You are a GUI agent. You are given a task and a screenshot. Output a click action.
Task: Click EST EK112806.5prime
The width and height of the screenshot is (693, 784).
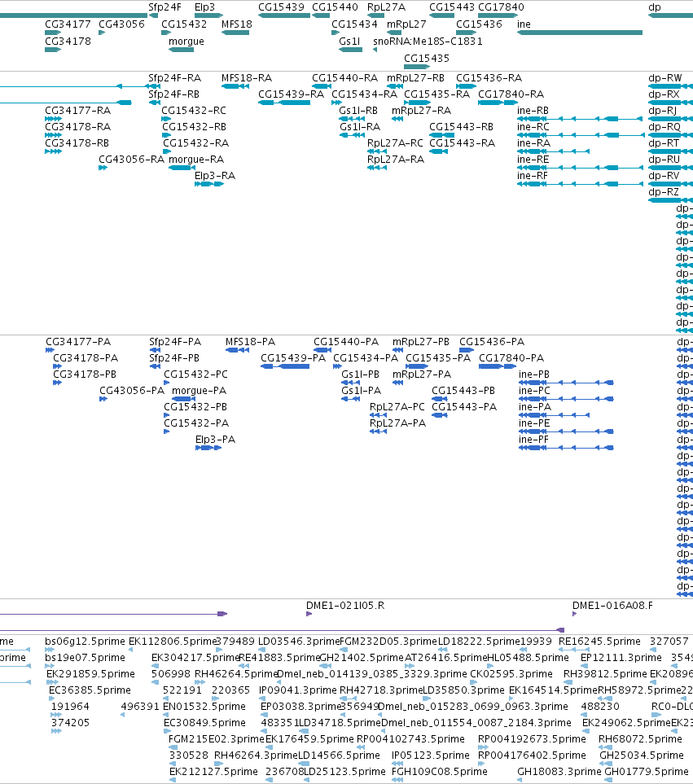172,642
